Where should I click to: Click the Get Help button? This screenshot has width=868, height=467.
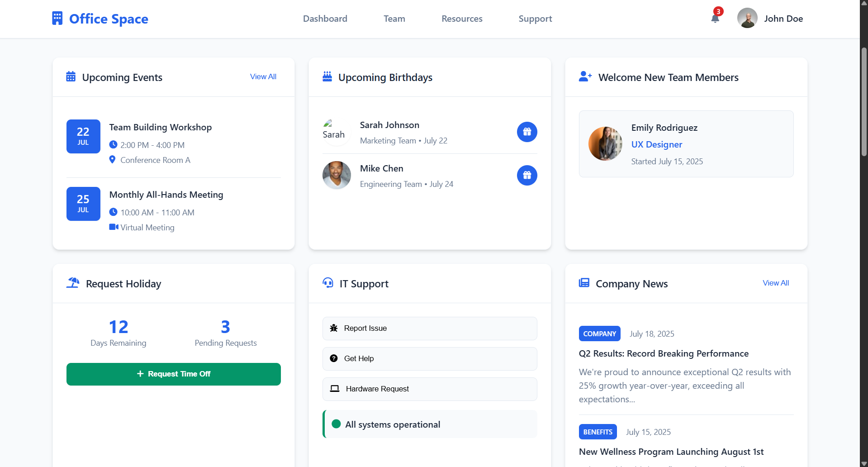(x=430, y=359)
